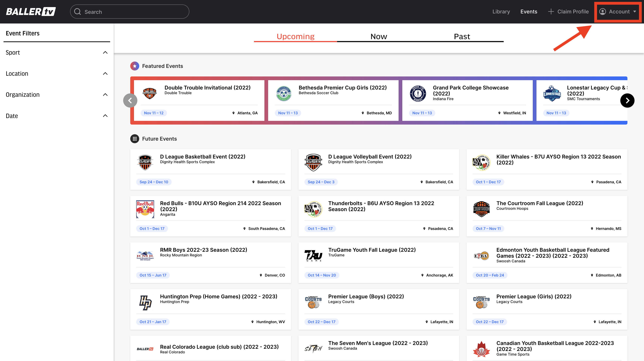Open the Library page
Viewport: 644px width, 361px height.
501,12
